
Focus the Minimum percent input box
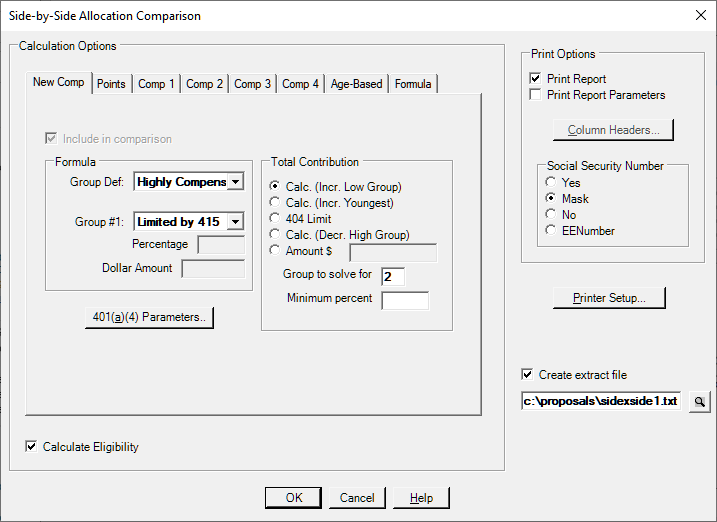tap(405, 301)
